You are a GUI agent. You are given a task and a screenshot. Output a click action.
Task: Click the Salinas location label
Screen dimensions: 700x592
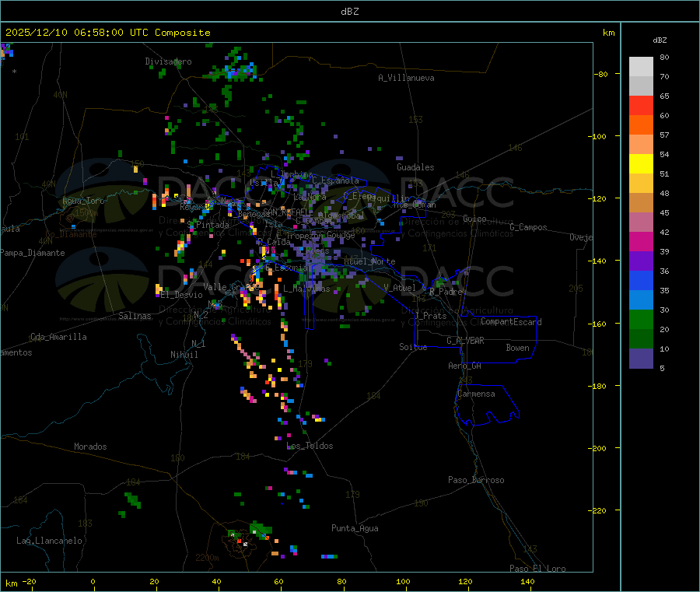tap(135, 316)
